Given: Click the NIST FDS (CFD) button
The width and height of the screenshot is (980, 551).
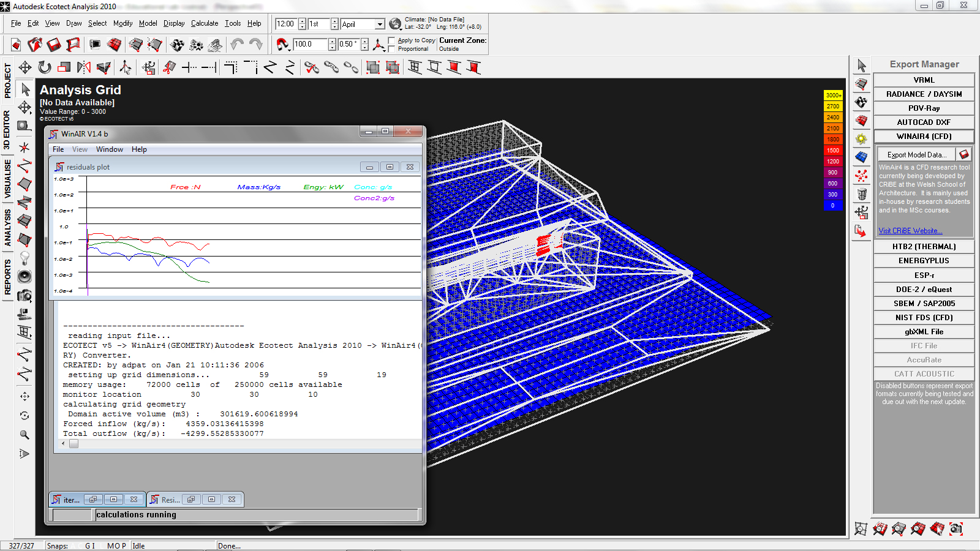Looking at the screenshot, I should 924,317.
